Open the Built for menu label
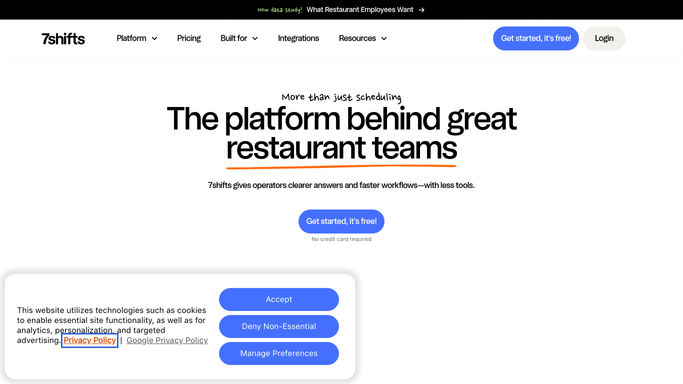This screenshot has width=683, height=384. tap(233, 38)
